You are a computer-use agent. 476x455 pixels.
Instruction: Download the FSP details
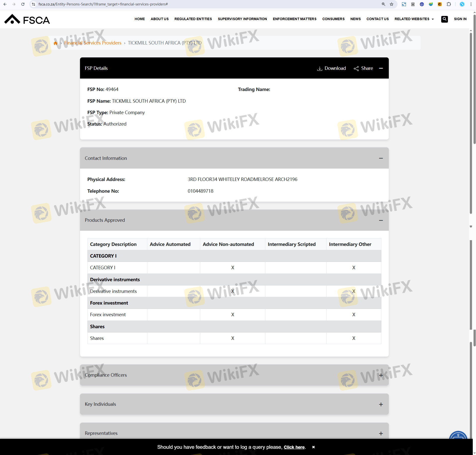[x=331, y=68]
